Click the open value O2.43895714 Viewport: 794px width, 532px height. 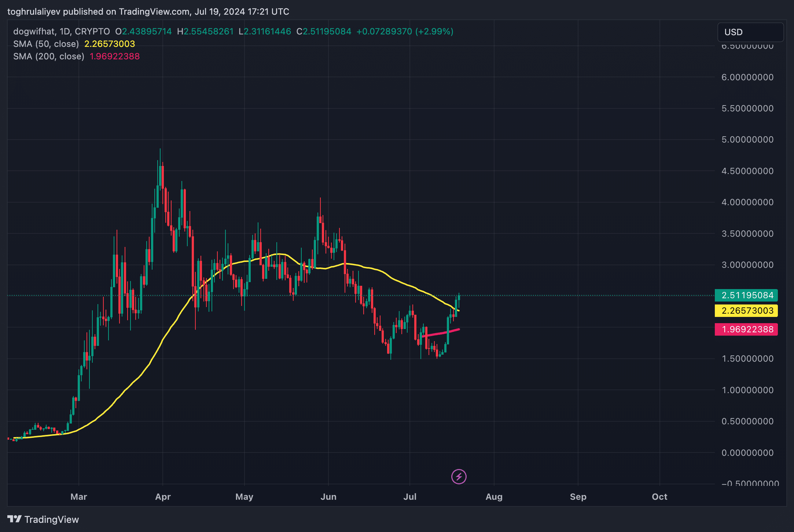143,32
